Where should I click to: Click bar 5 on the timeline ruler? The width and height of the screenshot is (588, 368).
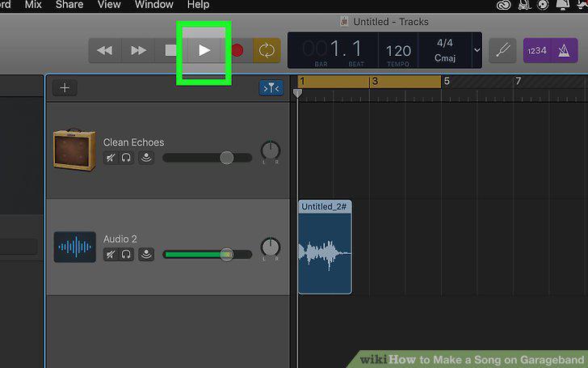tap(447, 81)
